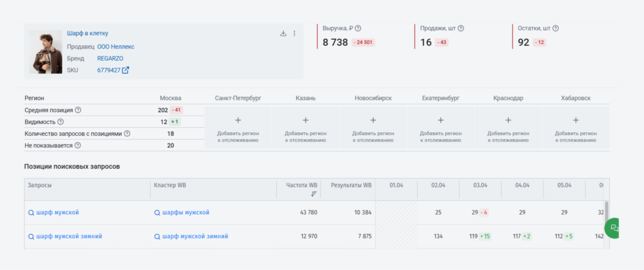Image resolution: width=644 pixels, height=270 pixels.
Task: Open query шарф мужской
Action: 57,213
